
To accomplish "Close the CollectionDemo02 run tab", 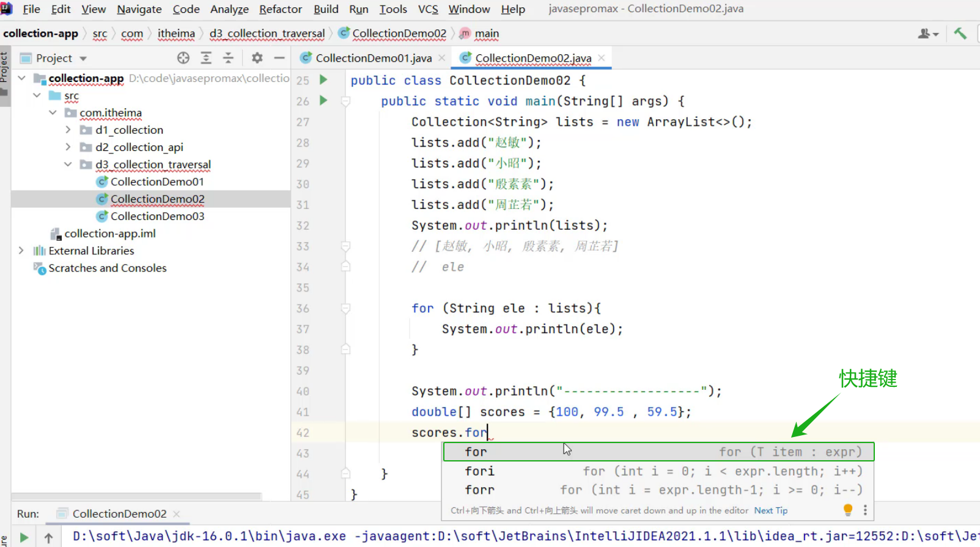I will point(177,514).
